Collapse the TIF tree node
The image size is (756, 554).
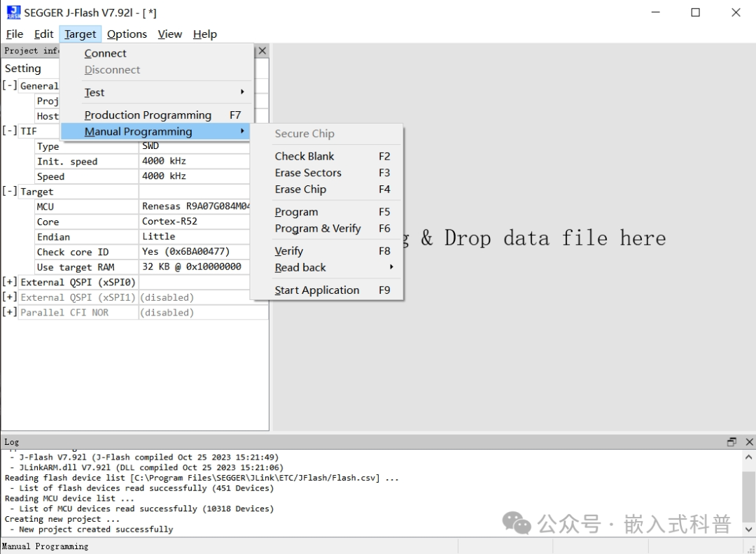coord(10,131)
